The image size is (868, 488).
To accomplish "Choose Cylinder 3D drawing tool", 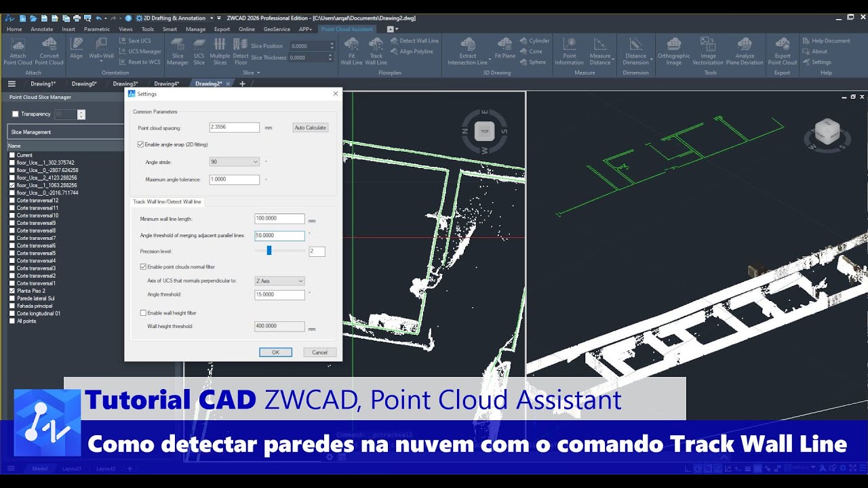I will tap(535, 41).
